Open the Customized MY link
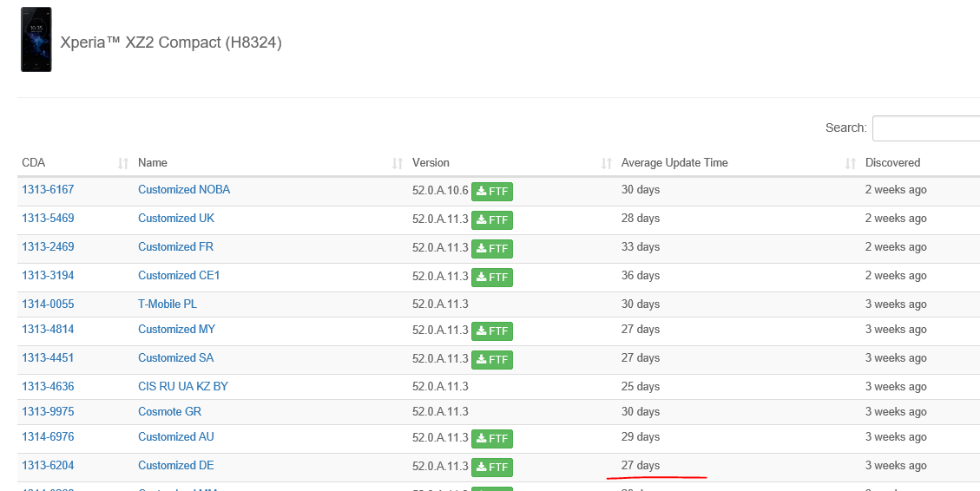 tap(176, 329)
